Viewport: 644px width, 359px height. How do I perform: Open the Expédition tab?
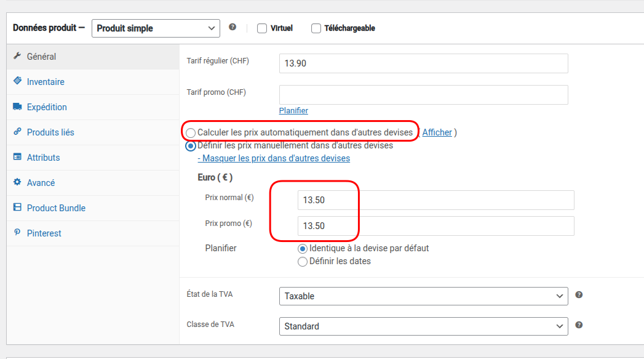click(x=47, y=107)
